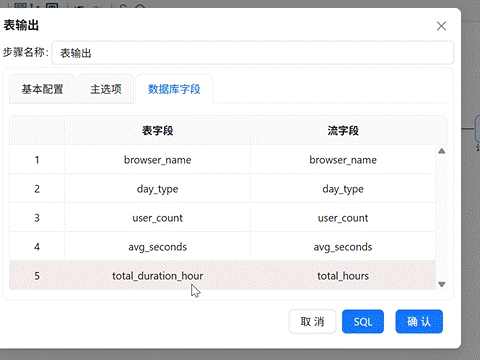
Task: Select stream field avg_seconds in row 4
Action: click(343, 247)
